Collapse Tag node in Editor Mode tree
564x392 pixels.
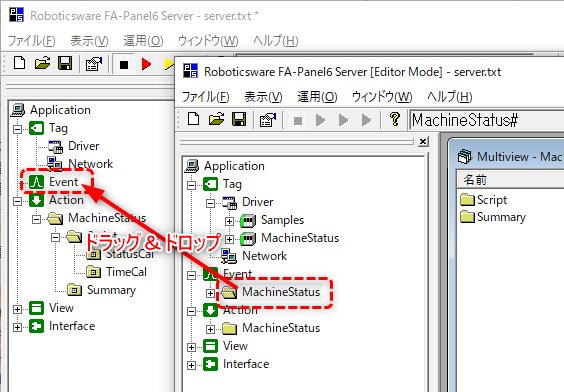(191, 185)
